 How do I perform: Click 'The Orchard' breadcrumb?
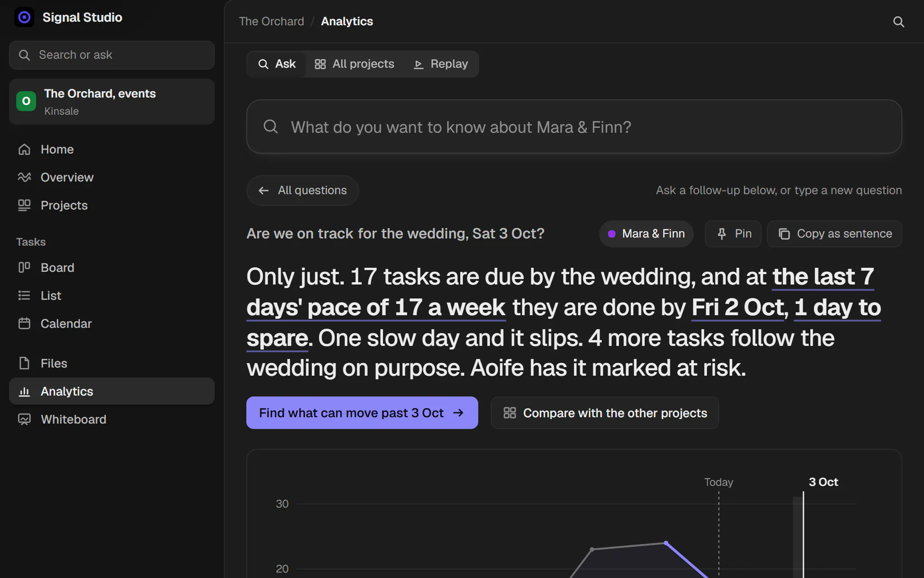272,21
